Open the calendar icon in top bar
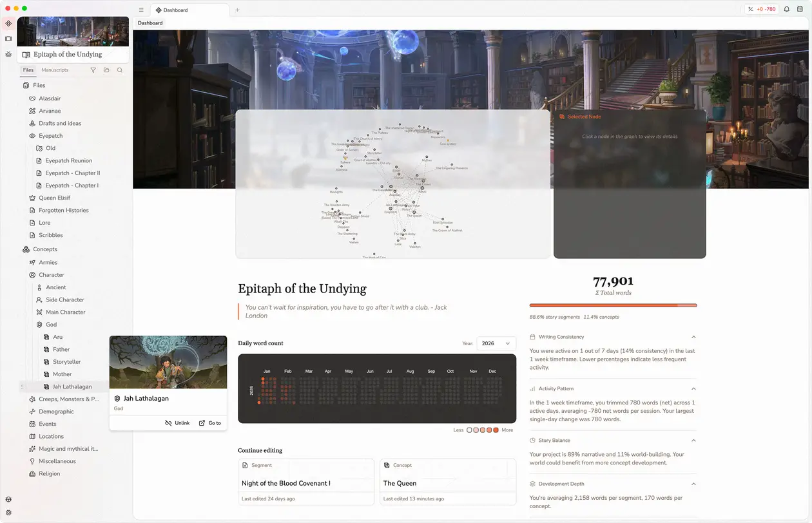The width and height of the screenshot is (812, 523). click(x=800, y=10)
